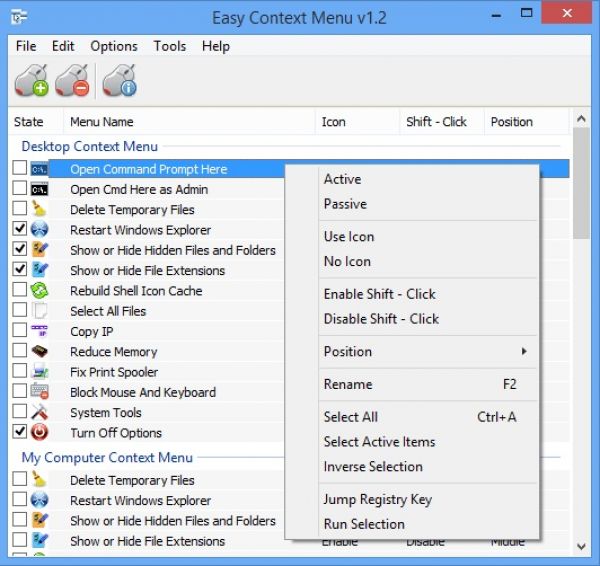This screenshot has height=566, width=600.
Task: Open the Options menu
Action: [x=114, y=46]
